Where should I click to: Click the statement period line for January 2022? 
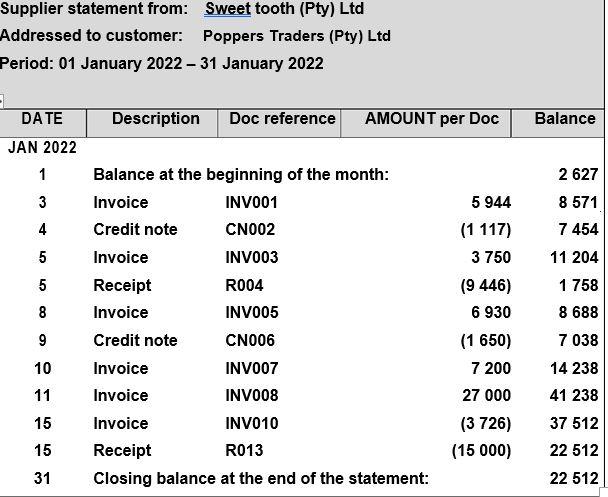coord(162,64)
